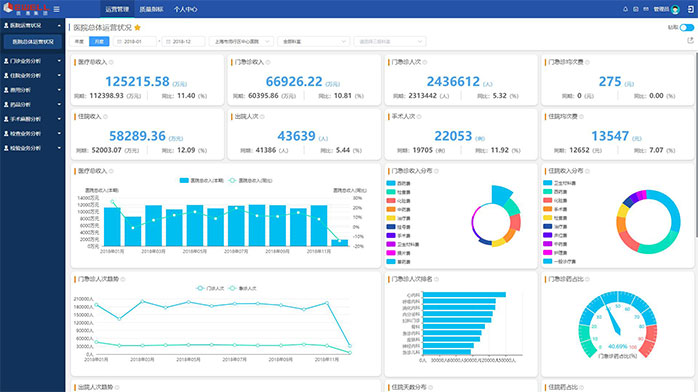The height and width of the screenshot is (392, 698).
Task: Click the gold favorite star beside page title
Action: coord(138,28)
